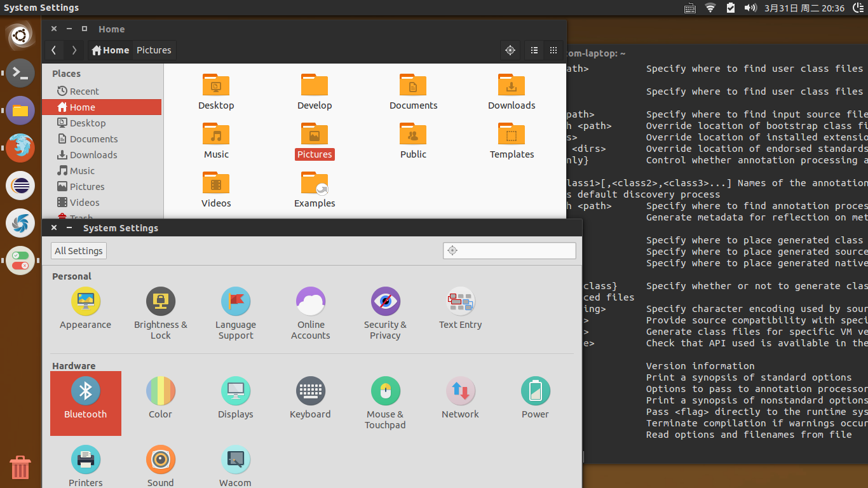This screenshot has height=488, width=868.
Task: Switch Files to grid view
Action: 553,50
